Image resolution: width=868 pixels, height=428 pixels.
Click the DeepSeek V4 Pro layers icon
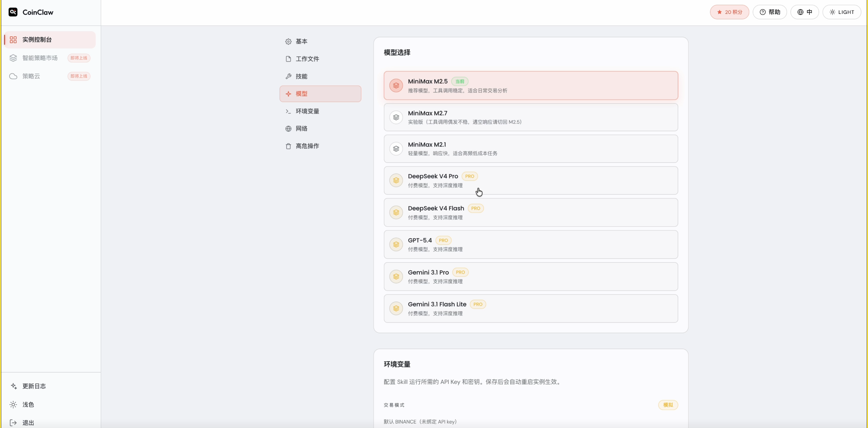click(x=396, y=180)
